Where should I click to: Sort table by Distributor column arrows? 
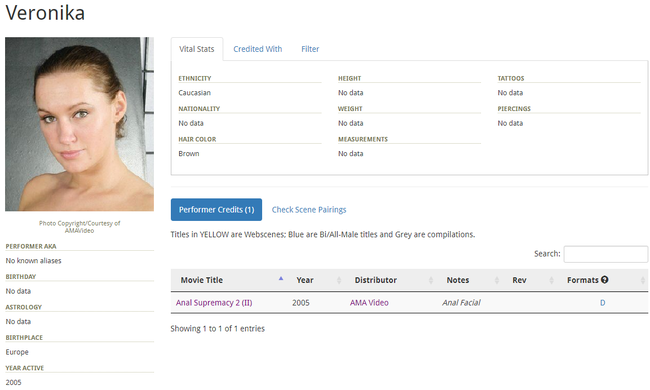pyautogui.click(x=431, y=280)
